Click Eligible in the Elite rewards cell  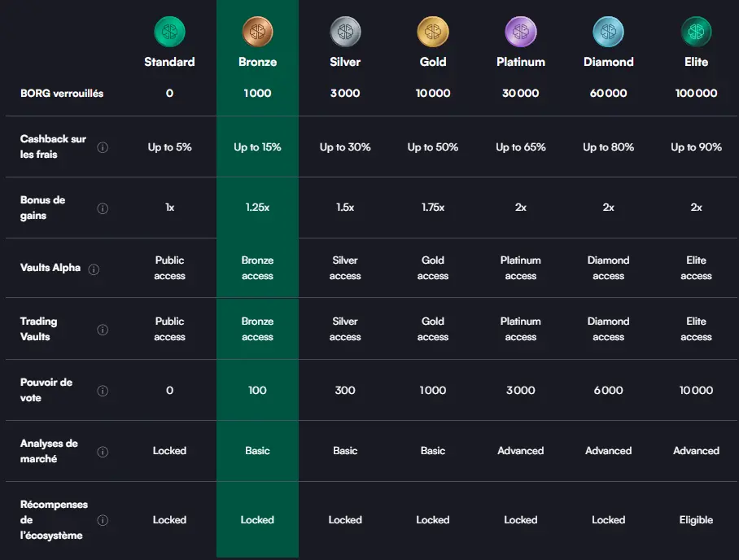696,519
